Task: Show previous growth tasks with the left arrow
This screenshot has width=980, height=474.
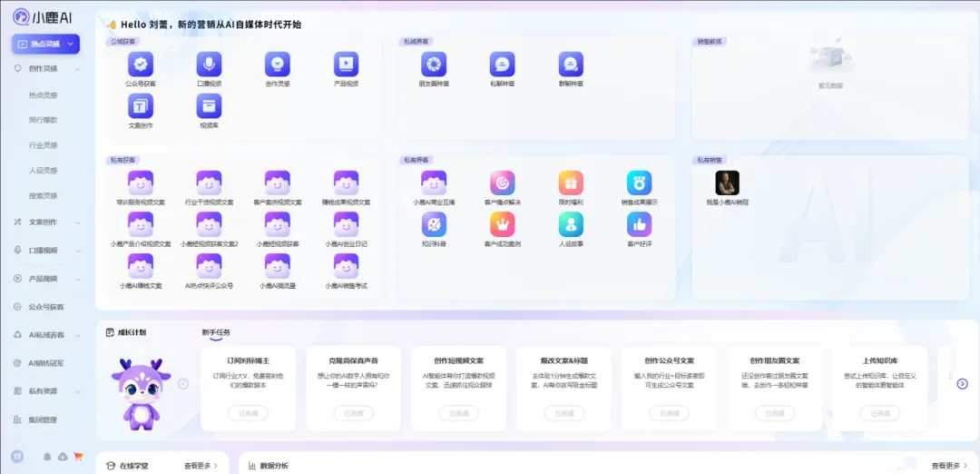Action: pyautogui.click(x=183, y=384)
